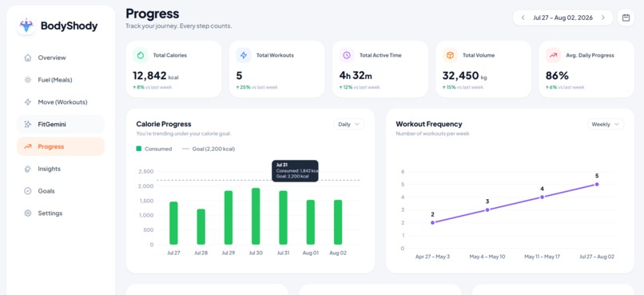Go to previous week with left chevron
644x295 pixels.
[523, 18]
